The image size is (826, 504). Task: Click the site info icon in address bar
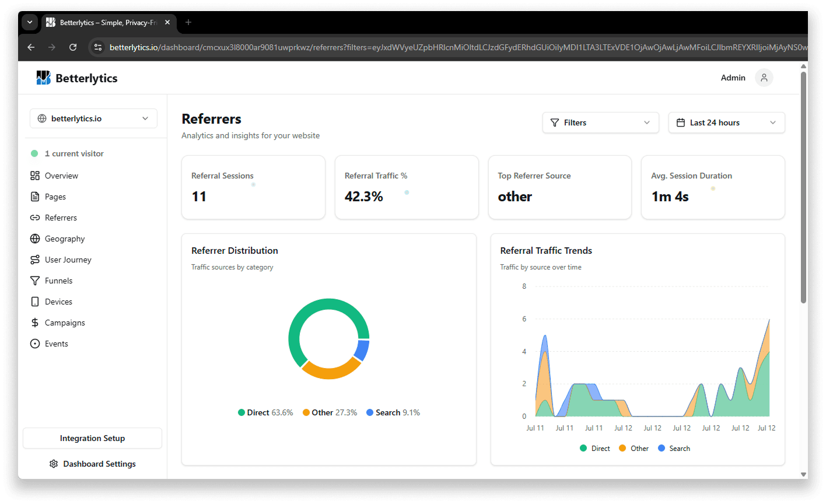tap(98, 47)
